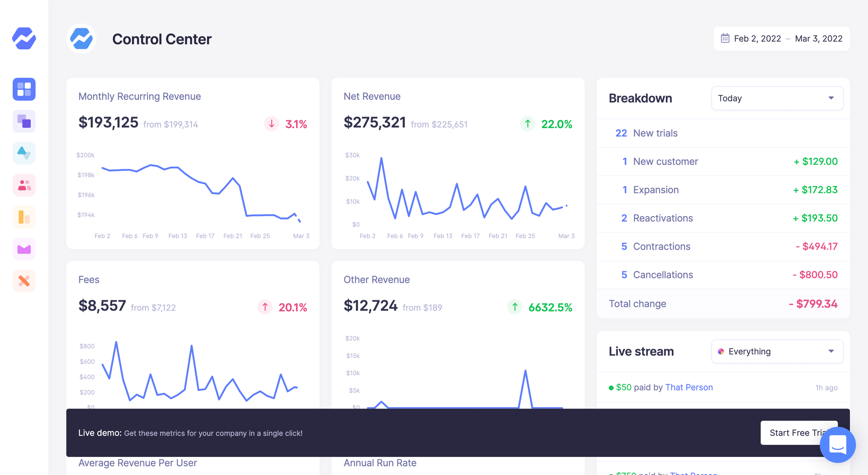This screenshot has height=475, width=868.
Task: Click the overlapping purple squares sidebar icon
Action: pos(24,121)
